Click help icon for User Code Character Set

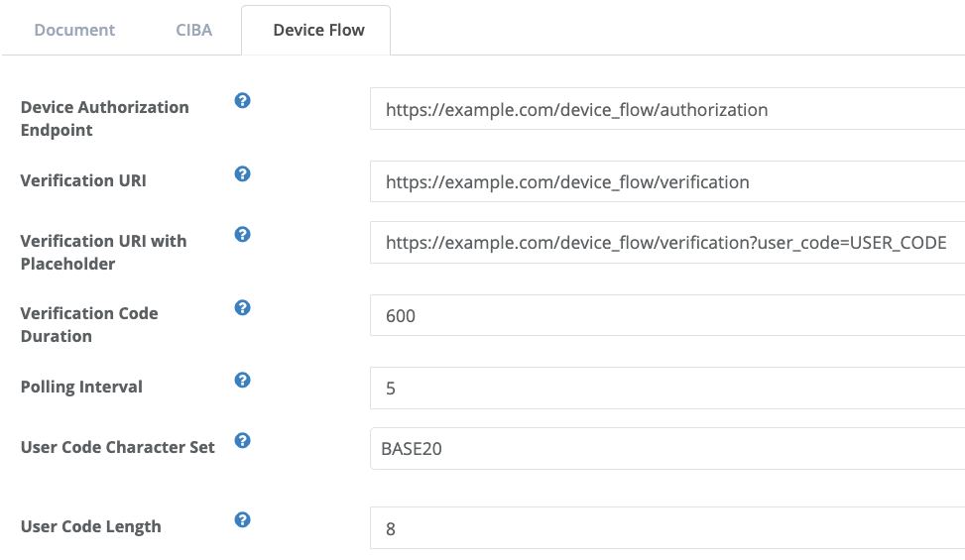coord(242,440)
